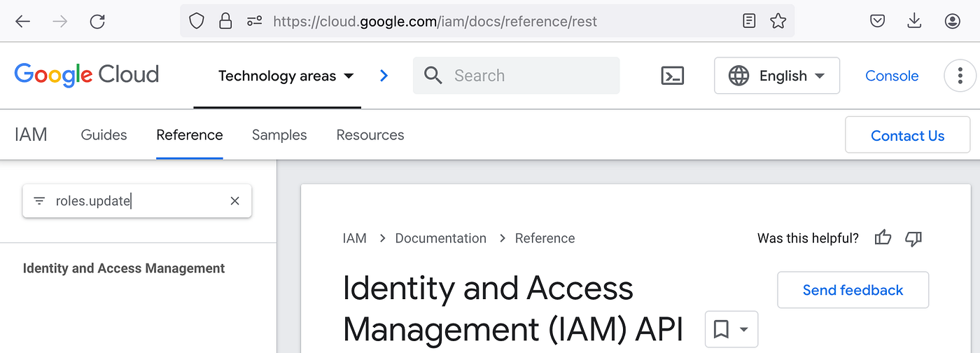
Task: Star this page as browser bookmark
Action: tap(778, 21)
